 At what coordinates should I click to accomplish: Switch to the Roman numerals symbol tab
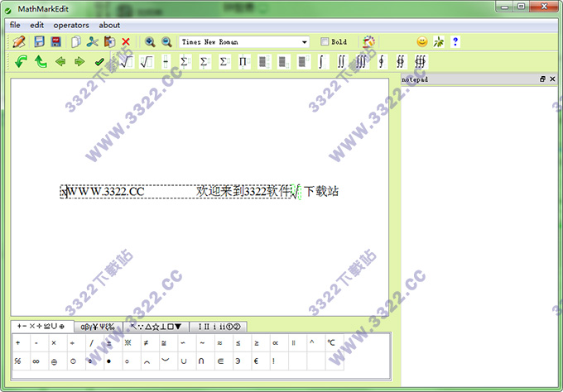(219, 327)
